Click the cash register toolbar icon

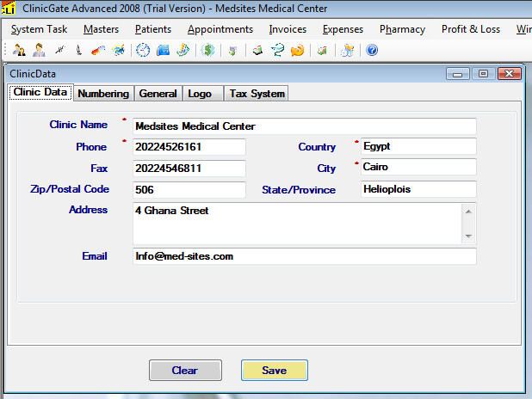(x=258, y=50)
